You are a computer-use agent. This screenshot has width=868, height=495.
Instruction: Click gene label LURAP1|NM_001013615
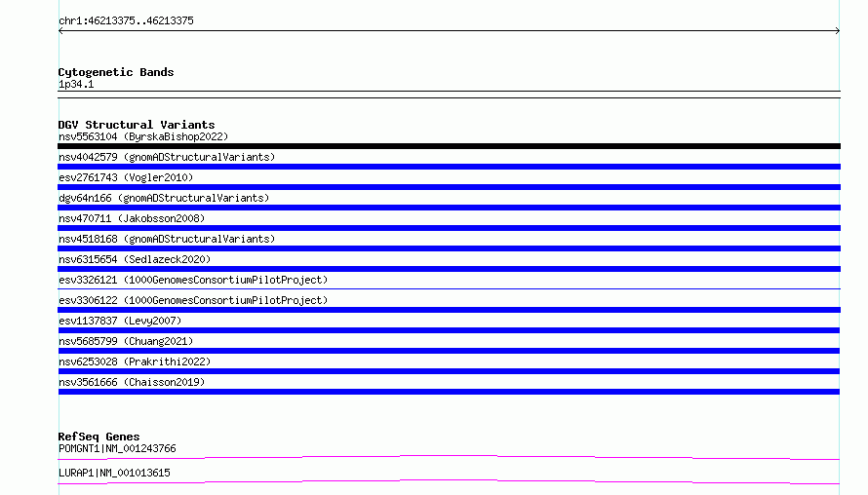(114, 473)
